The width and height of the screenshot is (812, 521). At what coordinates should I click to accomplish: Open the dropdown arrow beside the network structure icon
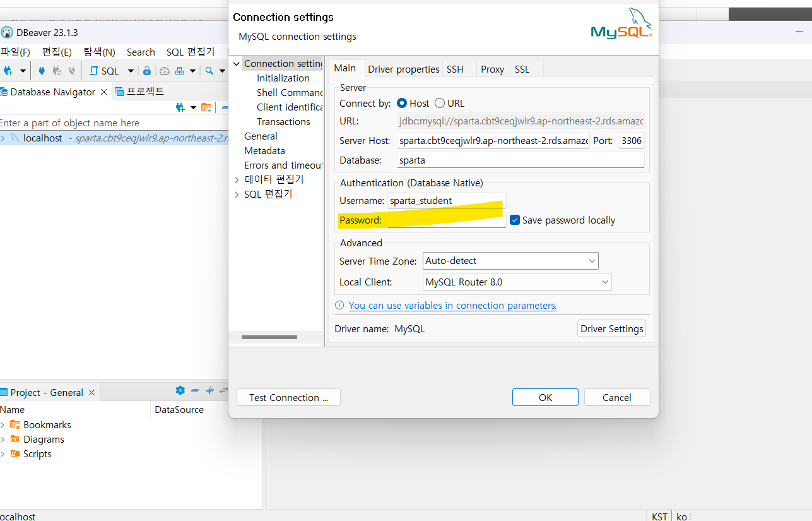[x=192, y=71]
